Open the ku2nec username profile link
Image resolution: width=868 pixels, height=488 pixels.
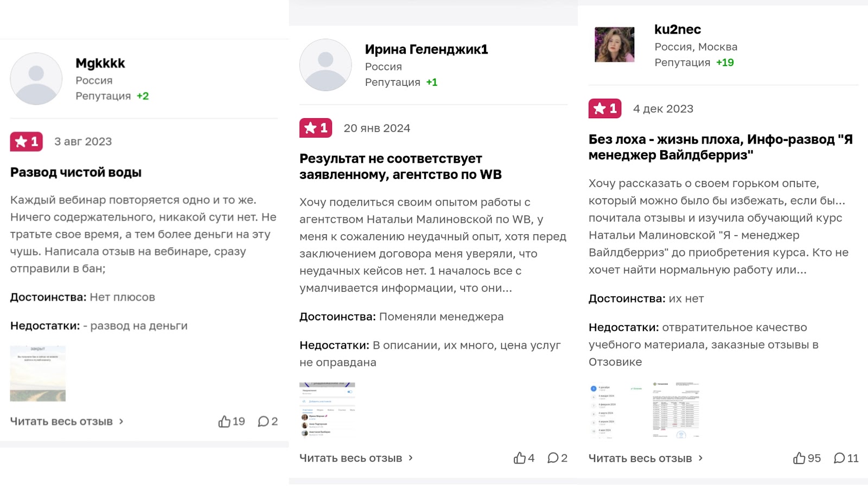[678, 29]
